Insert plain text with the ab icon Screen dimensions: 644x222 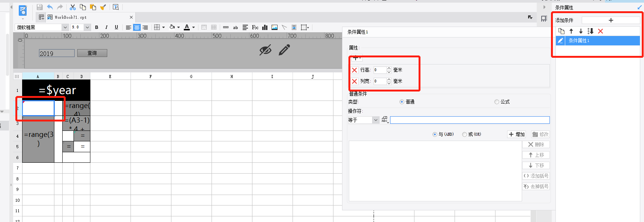tap(236, 27)
